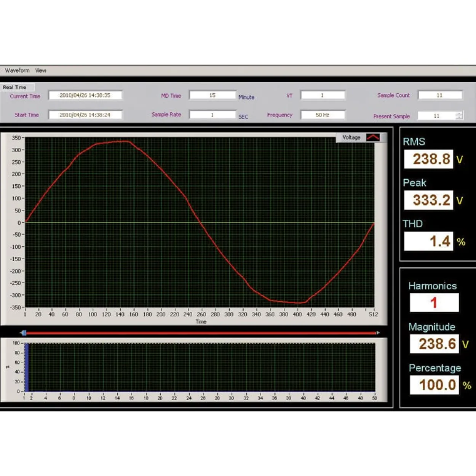Open the Waveform menu
The height and width of the screenshot is (476, 476).
pyautogui.click(x=17, y=70)
